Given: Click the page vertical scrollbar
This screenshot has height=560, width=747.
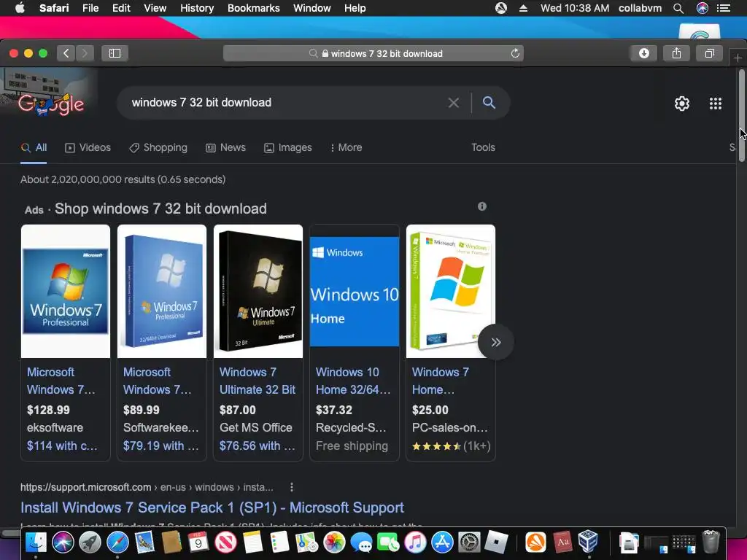Looking at the screenshot, I should point(742,116).
